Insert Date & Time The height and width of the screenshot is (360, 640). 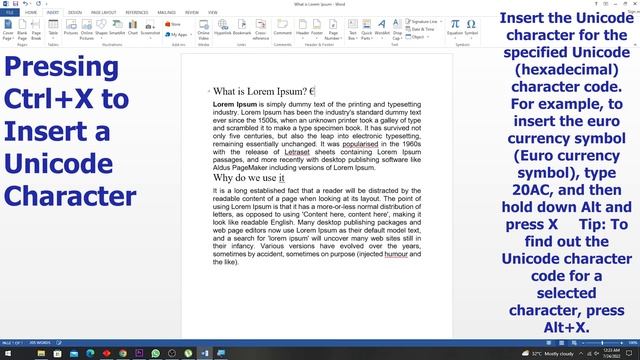[420, 29]
